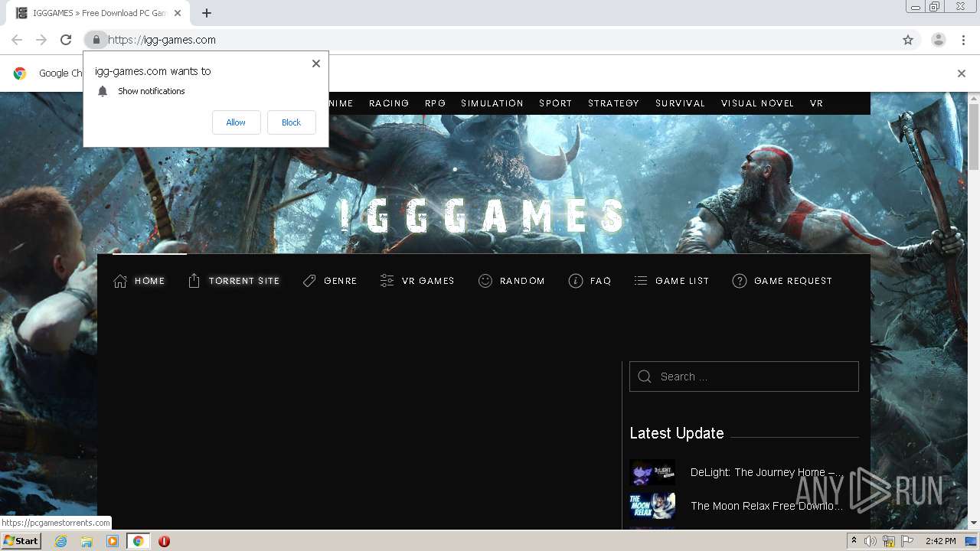This screenshot has width=980, height=551.
Task: Click the site Search input field
Action: (x=744, y=377)
